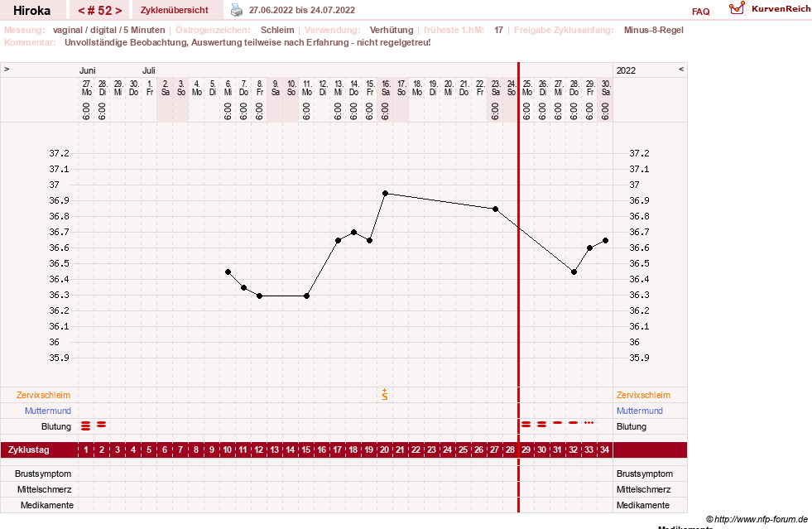The image size is (812, 529).
Task: Open the FAQ link
Action: click(700, 12)
